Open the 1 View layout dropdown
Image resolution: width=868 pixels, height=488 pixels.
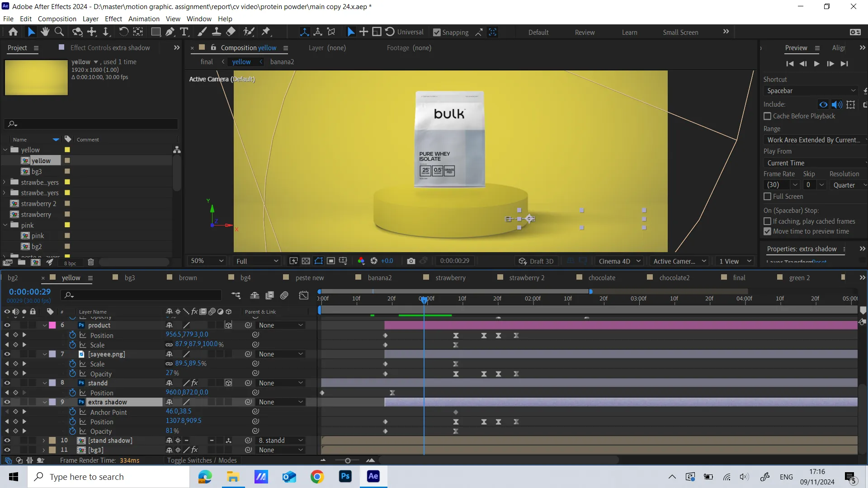(x=735, y=261)
